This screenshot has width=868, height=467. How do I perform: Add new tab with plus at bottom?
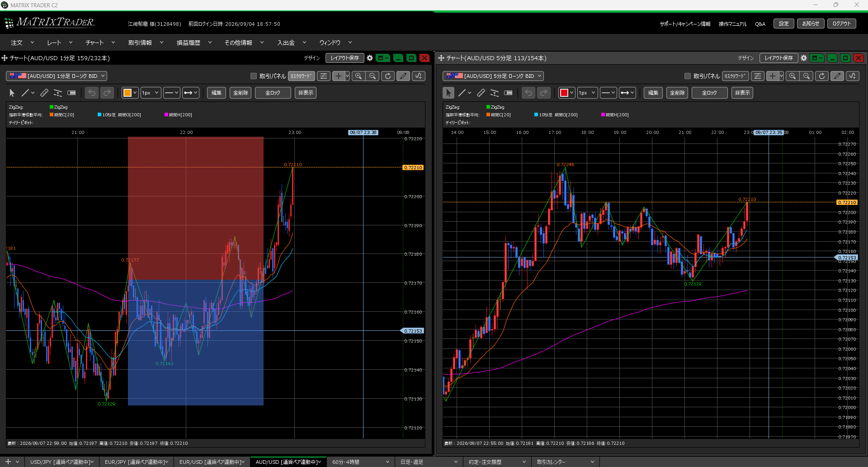tap(8, 462)
